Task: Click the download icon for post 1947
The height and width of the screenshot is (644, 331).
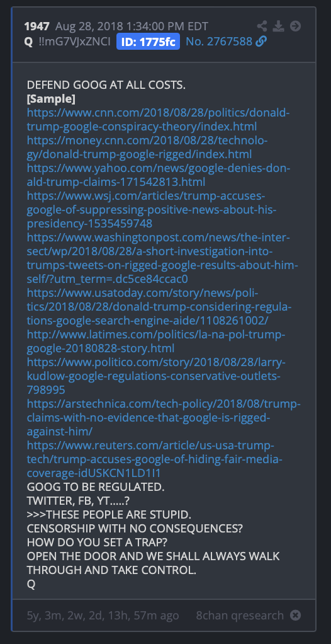Action: pos(279,26)
